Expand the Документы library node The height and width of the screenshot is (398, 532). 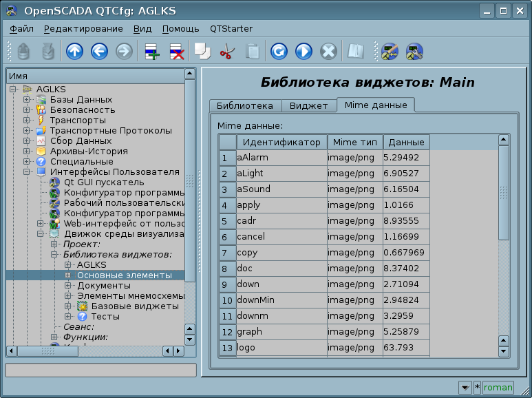pyautogui.click(x=68, y=285)
